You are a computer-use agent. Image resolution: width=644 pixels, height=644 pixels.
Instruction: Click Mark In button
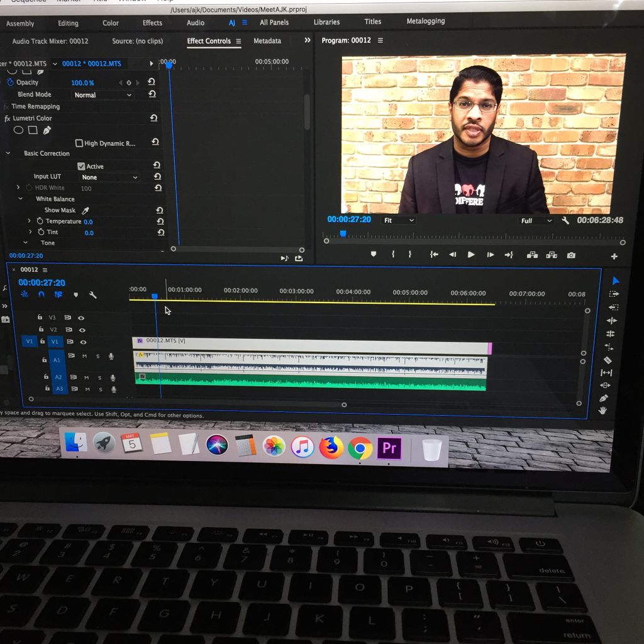[393, 254]
